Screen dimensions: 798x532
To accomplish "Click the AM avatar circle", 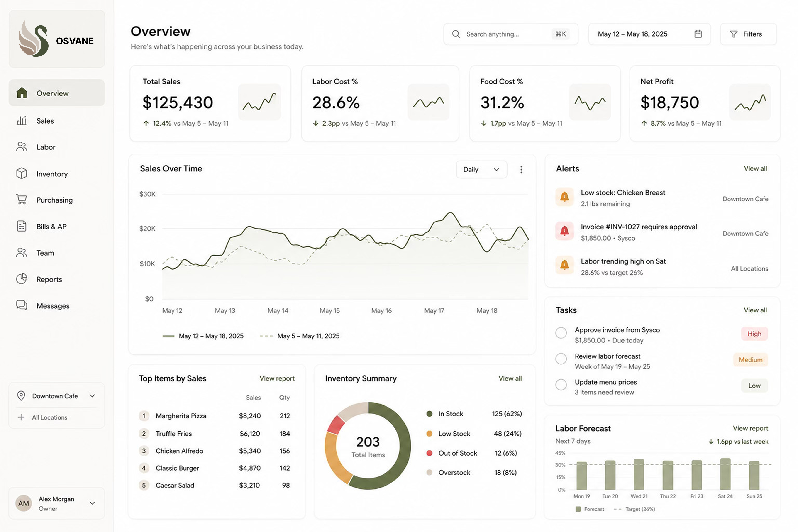I will coord(23,503).
